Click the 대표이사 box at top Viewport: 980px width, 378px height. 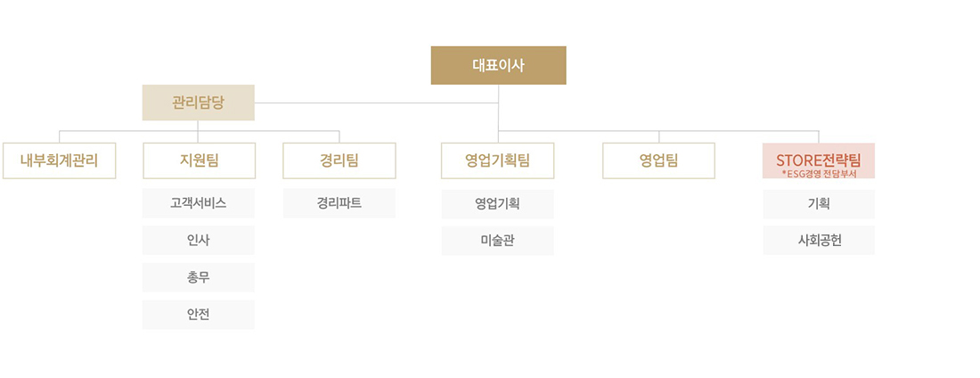pyautogui.click(x=498, y=65)
